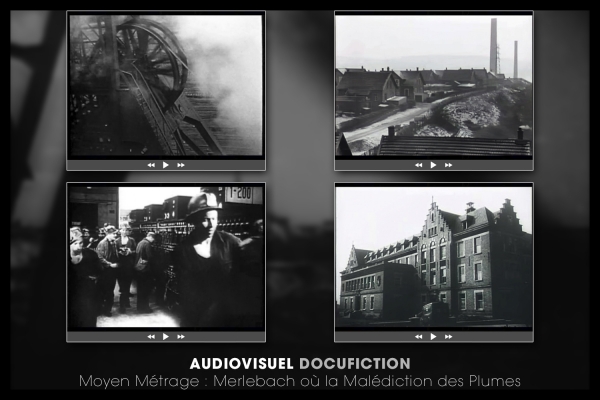The image size is (600, 400).
Task: Rewind the miners crowd video
Action: (x=151, y=336)
